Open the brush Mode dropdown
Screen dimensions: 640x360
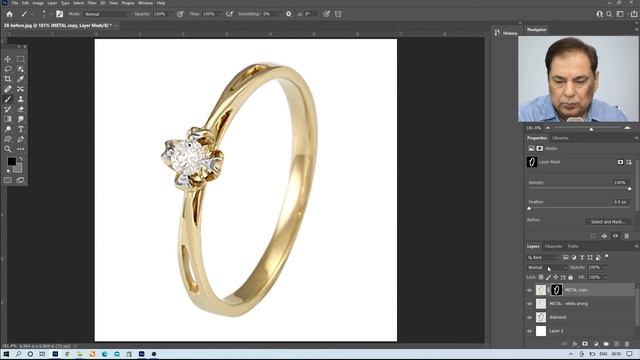pos(107,14)
